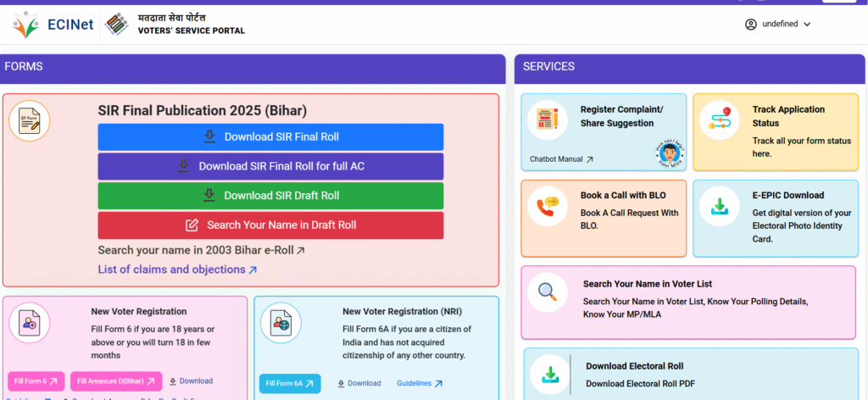Screen dimensions: 868x400
Task: Click the Book a Call phone icon
Action: (x=548, y=206)
